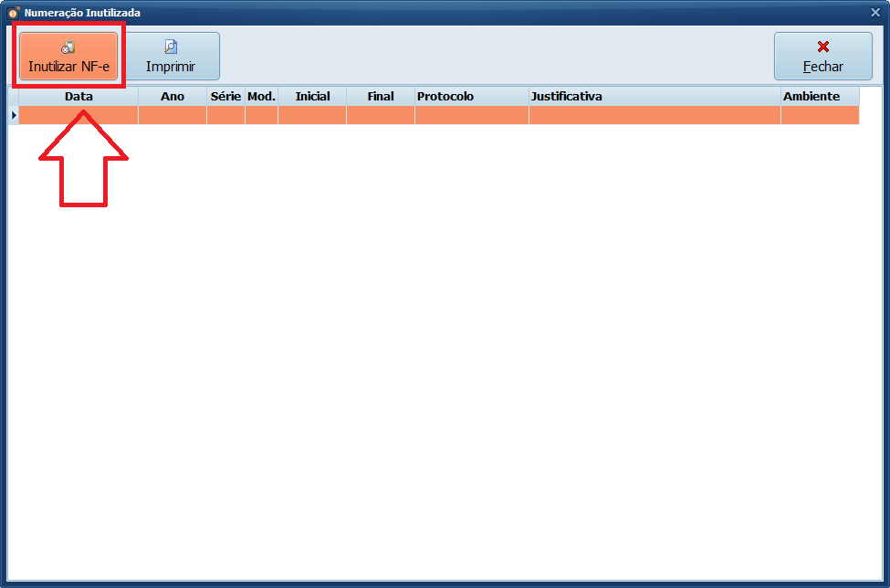Click the Inicial column header
This screenshot has width=890, height=588.
coord(312,96)
